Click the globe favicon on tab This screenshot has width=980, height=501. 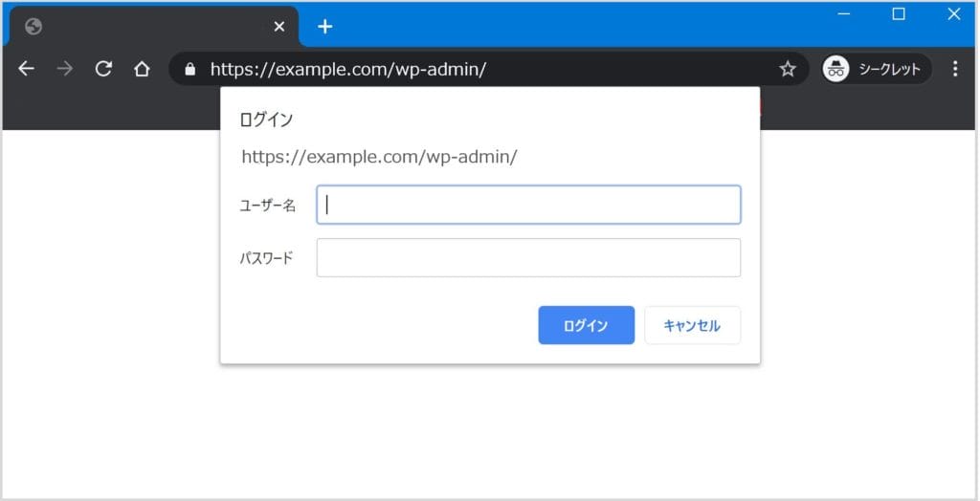coord(33,26)
